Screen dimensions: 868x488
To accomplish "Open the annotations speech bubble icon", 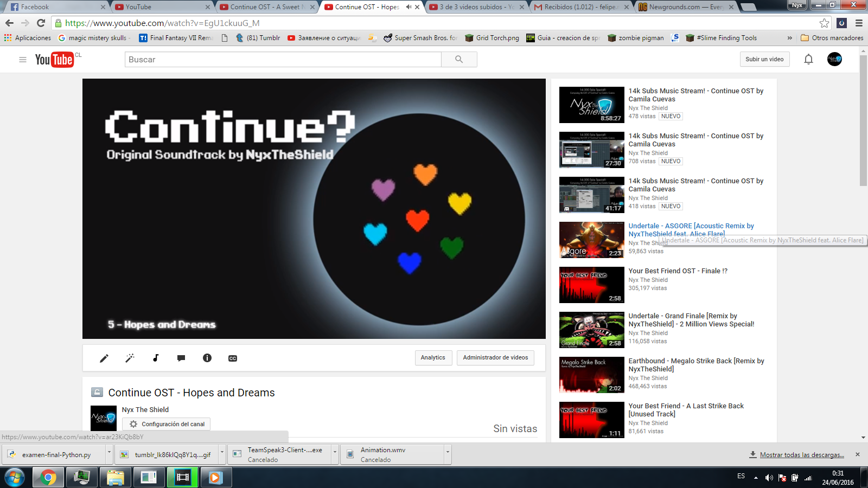I will [x=181, y=358].
